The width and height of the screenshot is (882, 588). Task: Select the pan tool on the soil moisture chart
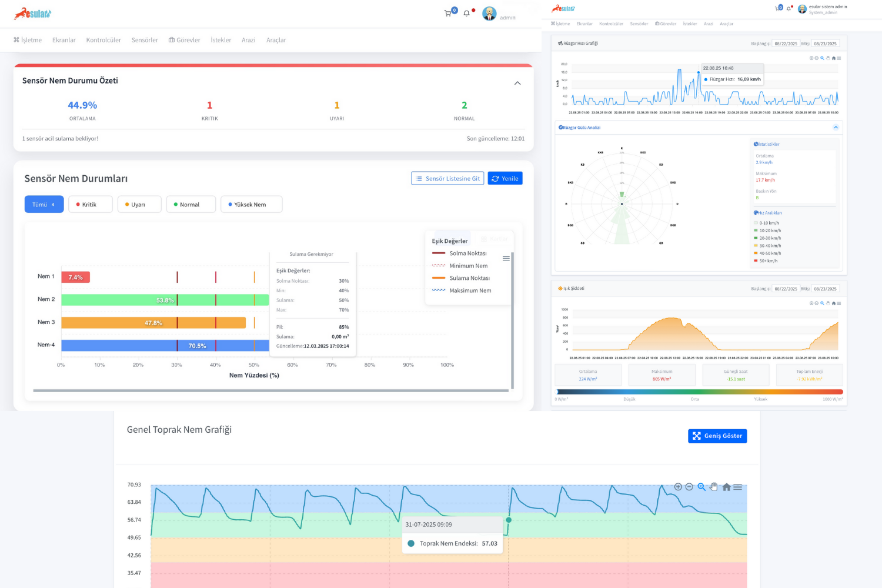[x=713, y=487]
